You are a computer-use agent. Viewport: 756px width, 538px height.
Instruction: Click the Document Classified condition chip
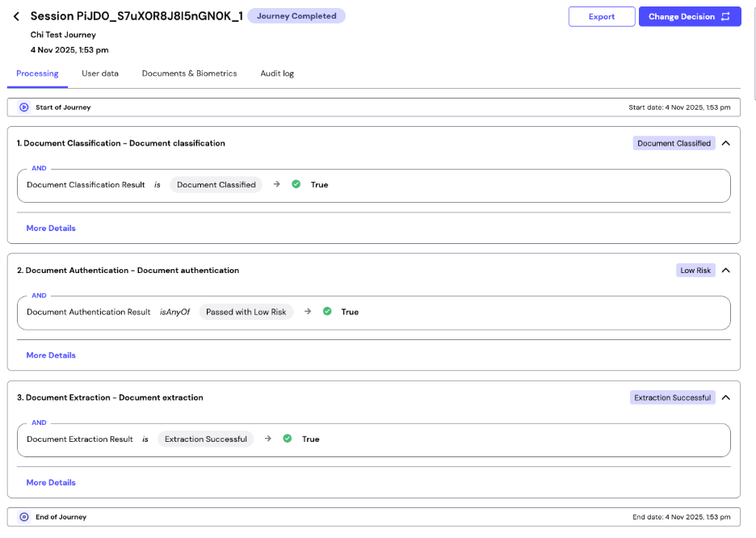(216, 185)
